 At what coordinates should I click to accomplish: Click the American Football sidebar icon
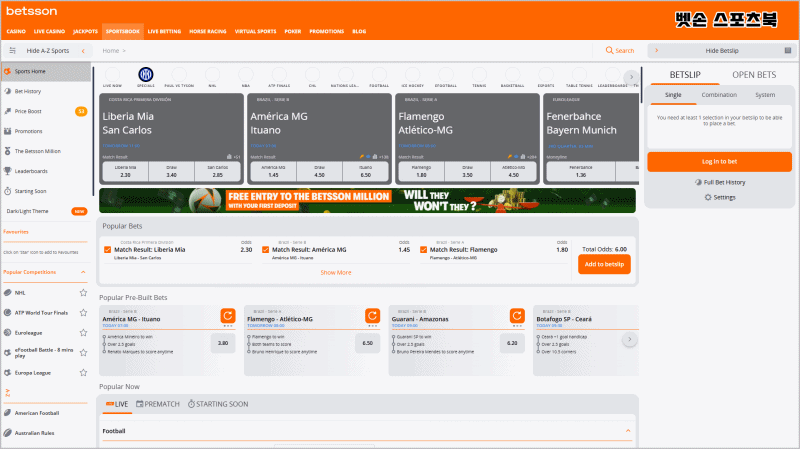click(x=8, y=413)
